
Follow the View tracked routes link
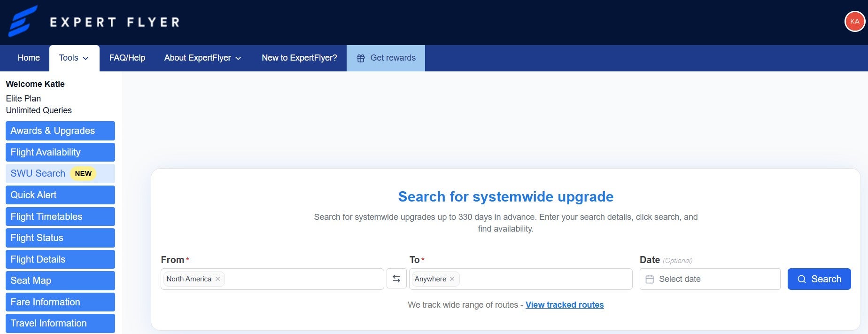click(x=564, y=305)
